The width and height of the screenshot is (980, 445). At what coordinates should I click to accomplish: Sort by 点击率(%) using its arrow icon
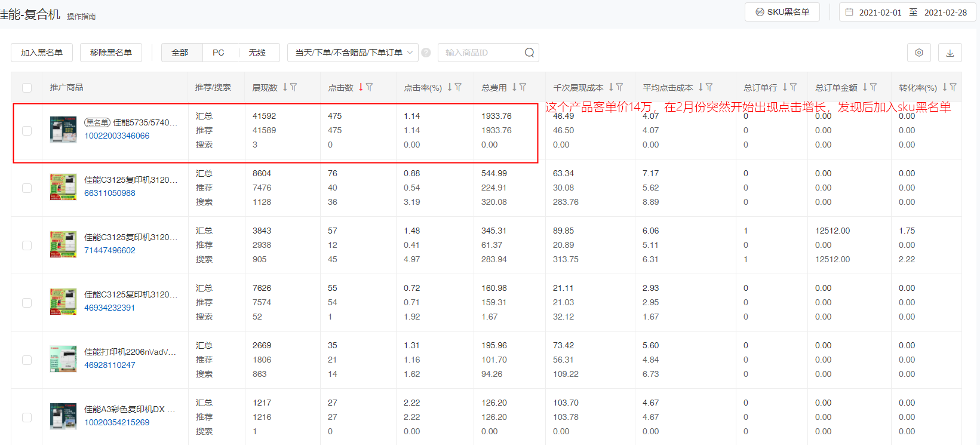click(x=450, y=87)
